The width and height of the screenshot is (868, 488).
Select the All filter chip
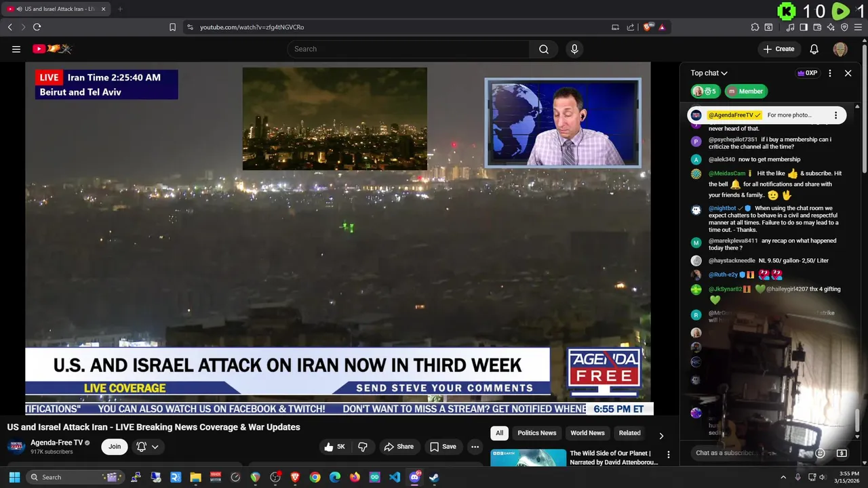[x=499, y=433]
